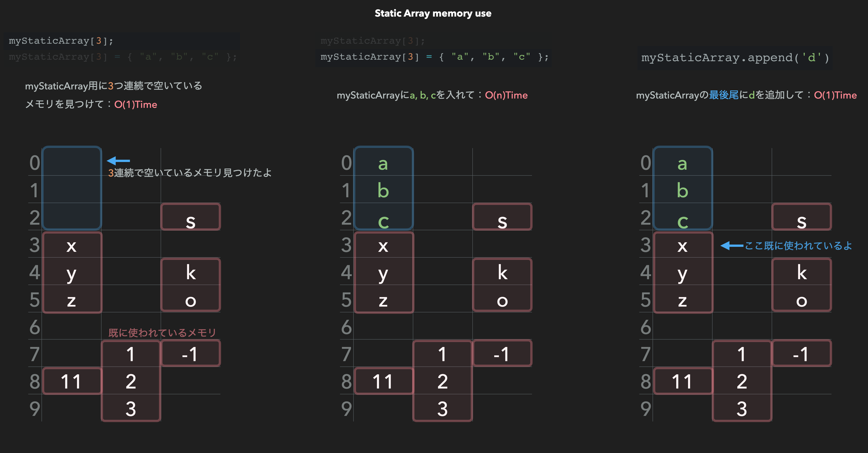Click the cell containing 'o' in right diagram
The image size is (868, 453).
point(802,302)
